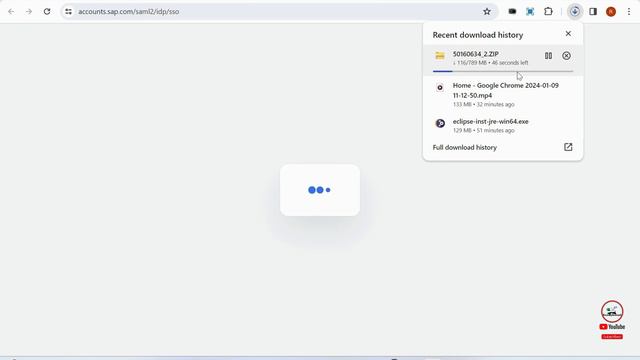The image size is (640, 360).
Task: Open Full download history link
Action: [464, 147]
